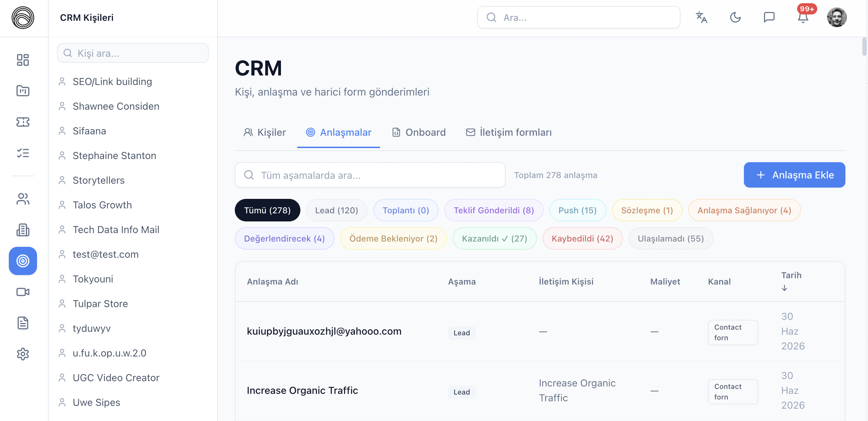This screenshot has width=868, height=421.
Task: Open the Increase Organic Traffic deal name
Action: click(302, 391)
